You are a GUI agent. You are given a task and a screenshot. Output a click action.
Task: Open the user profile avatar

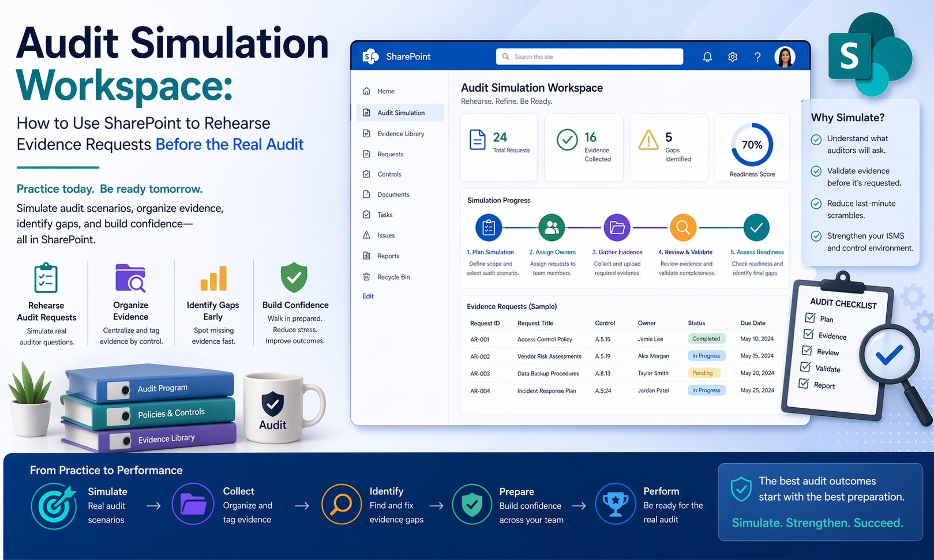[x=785, y=57]
